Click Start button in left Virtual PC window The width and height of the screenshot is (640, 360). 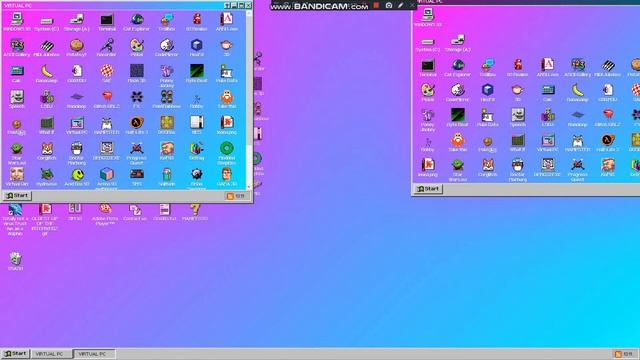18,196
